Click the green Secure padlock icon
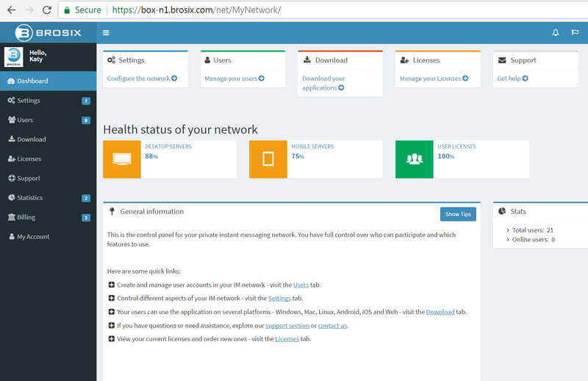The height and width of the screenshot is (381, 588). (x=67, y=10)
